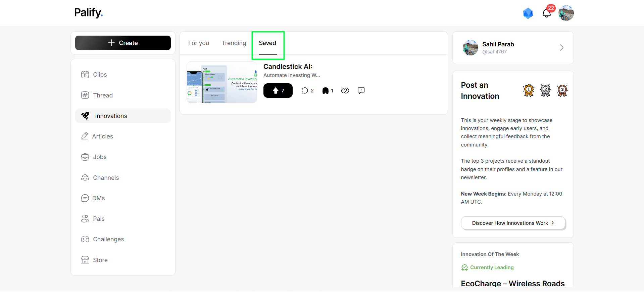
Task: Open Challenges from the sidebar
Action: coord(123,239)
